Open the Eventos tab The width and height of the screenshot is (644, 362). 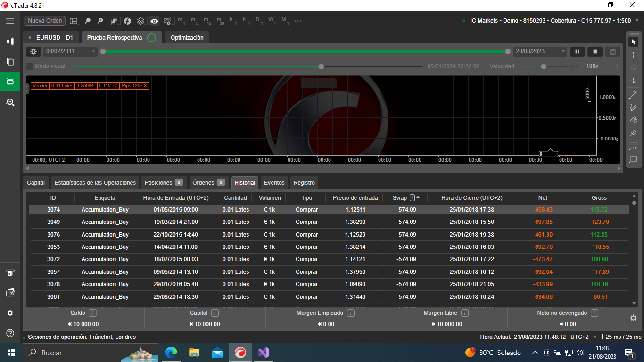tap(274, 182)
